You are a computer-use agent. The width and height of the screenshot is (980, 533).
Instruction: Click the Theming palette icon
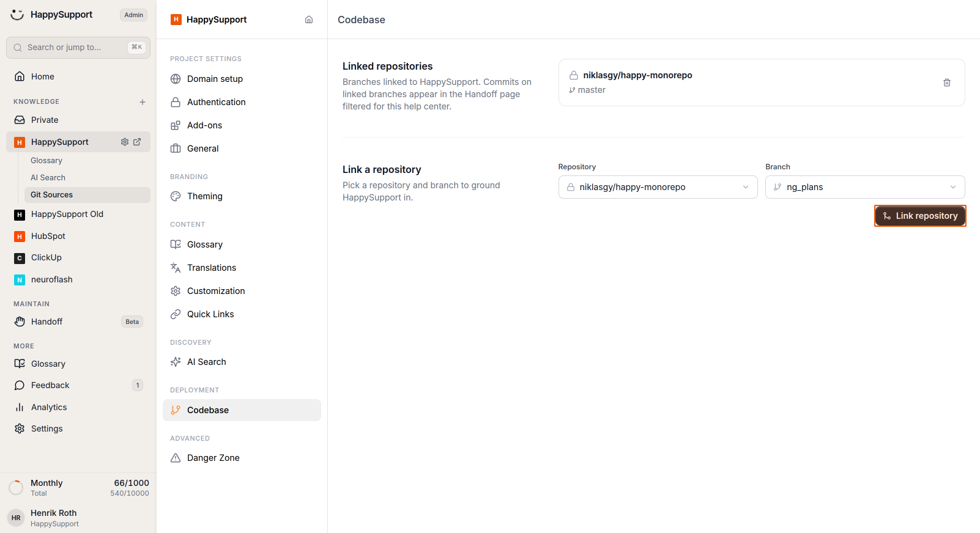pos(176,196)
